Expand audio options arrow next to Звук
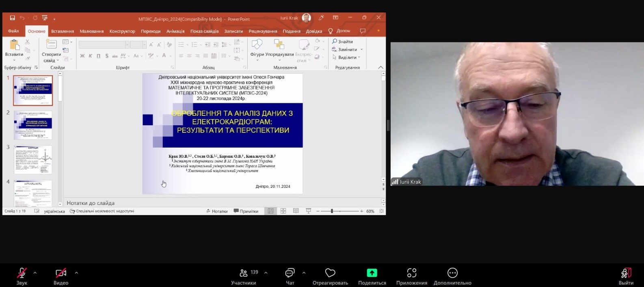 [x=35, y=273]
